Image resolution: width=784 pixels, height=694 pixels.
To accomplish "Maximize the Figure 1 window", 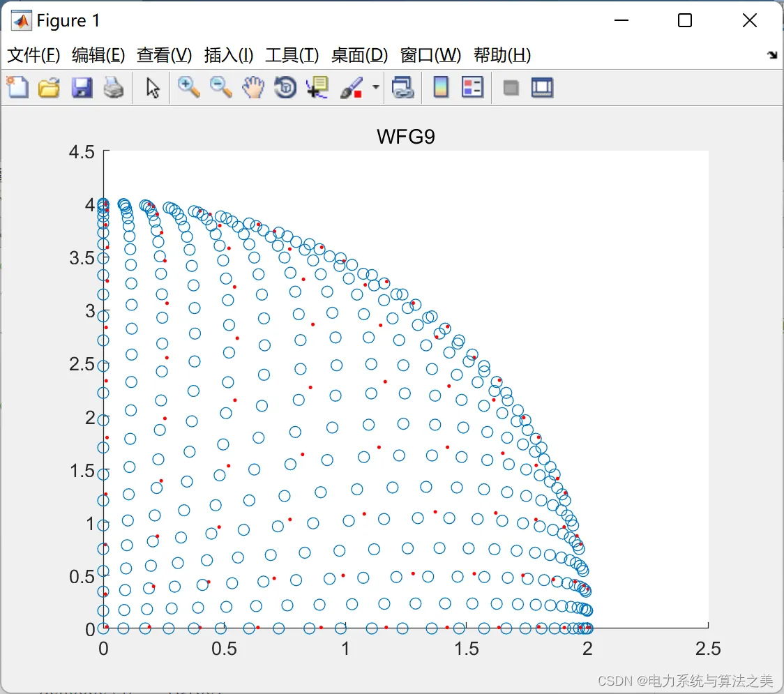I will [x=685, y=20].
